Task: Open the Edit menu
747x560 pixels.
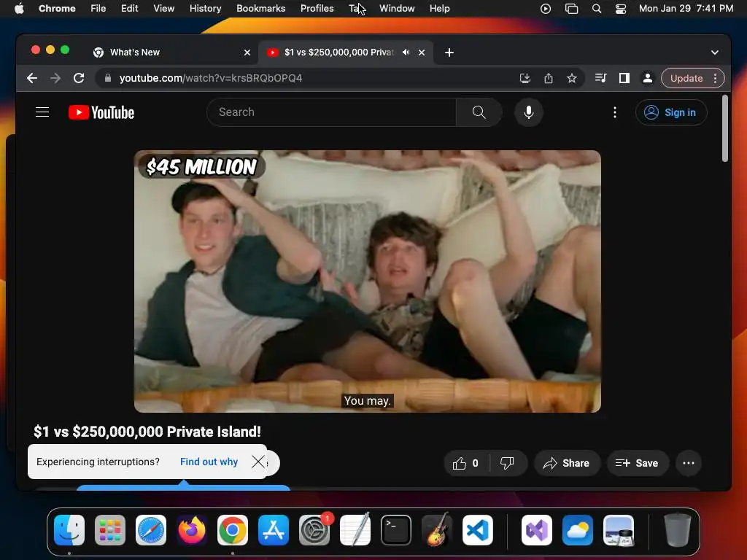Action: click(129, 9)
